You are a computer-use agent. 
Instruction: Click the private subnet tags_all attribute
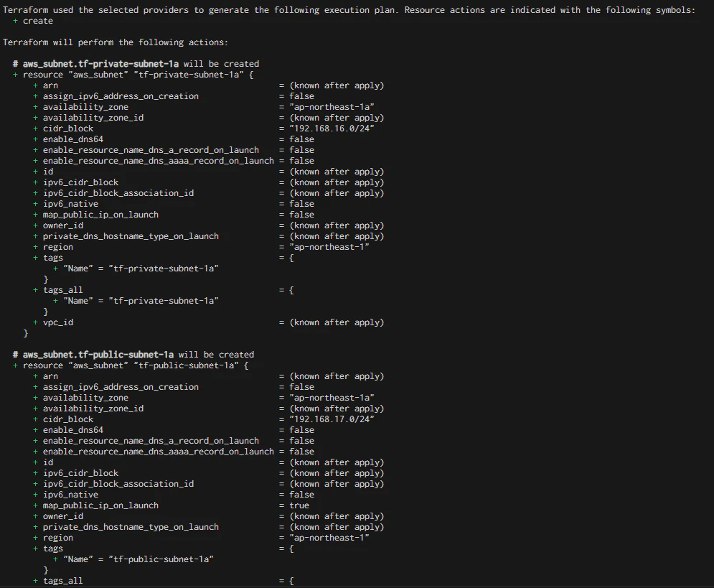tap(63, 290)
